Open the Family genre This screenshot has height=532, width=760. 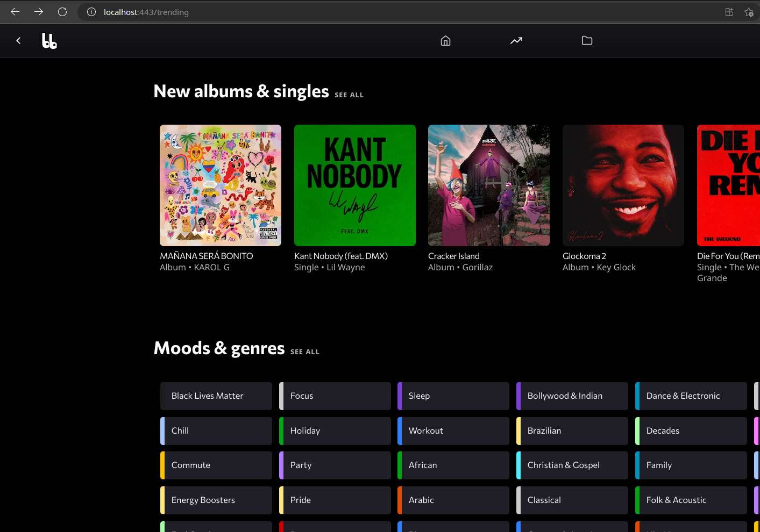[691, 465]
